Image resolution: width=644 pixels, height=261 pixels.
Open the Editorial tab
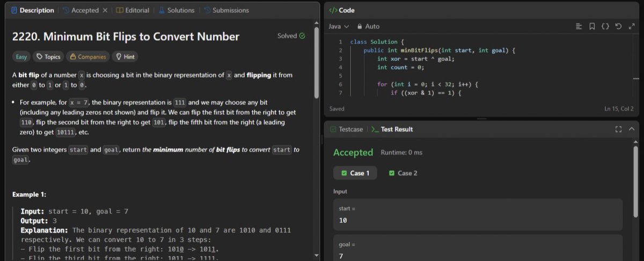click(x=133, y=10)
